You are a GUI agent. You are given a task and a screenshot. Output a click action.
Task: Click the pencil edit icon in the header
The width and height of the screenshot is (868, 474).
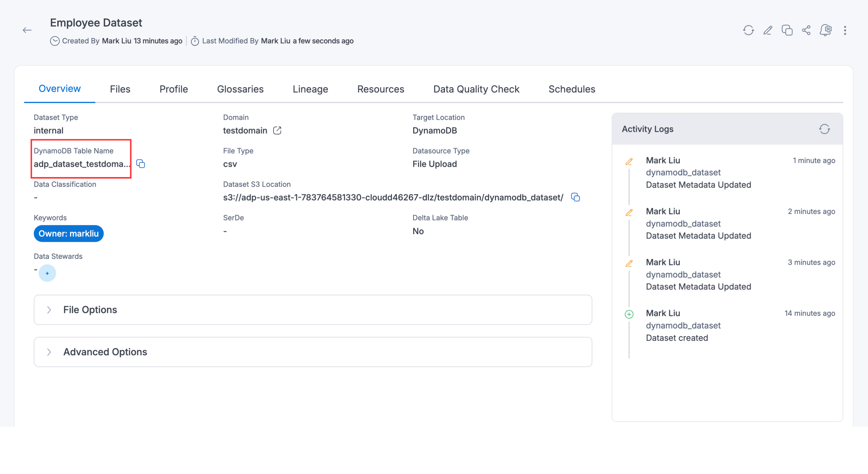coord(768,30)
